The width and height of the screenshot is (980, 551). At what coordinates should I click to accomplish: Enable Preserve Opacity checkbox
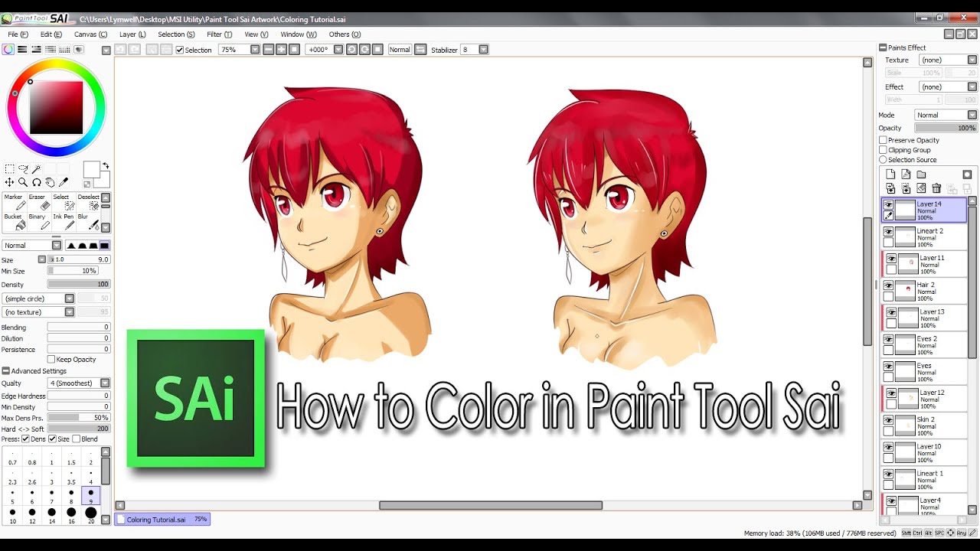pos(883,140)
